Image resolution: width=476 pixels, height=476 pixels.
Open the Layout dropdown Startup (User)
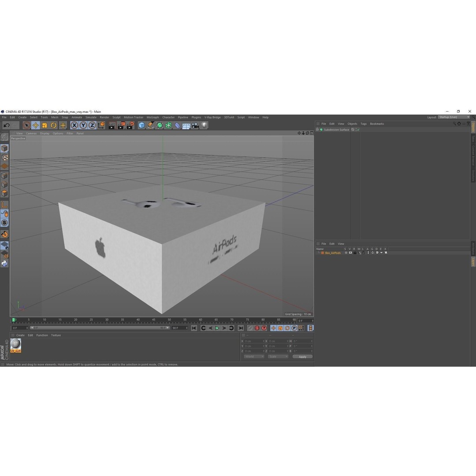click(x=454, y=117)
